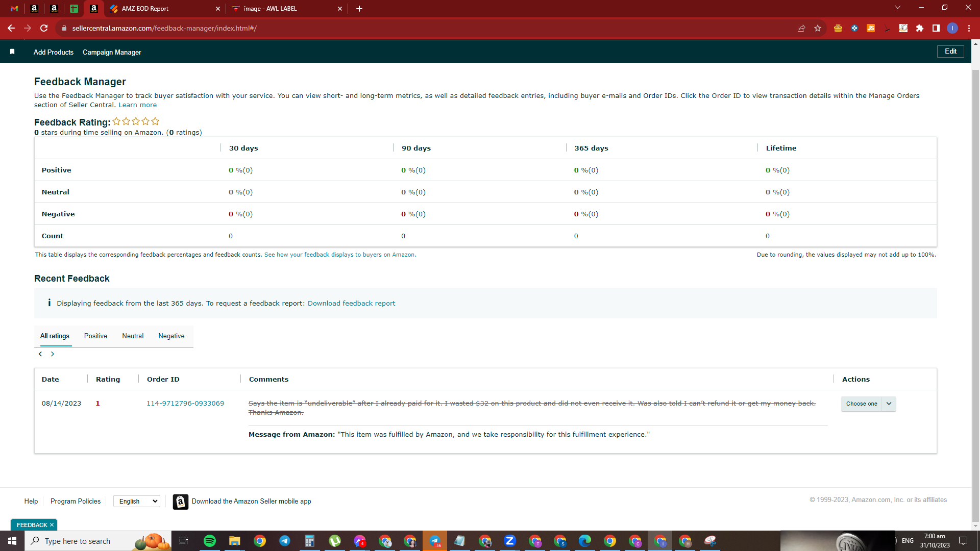Open the Help link
980x551 pixels.
click(31, 502)
